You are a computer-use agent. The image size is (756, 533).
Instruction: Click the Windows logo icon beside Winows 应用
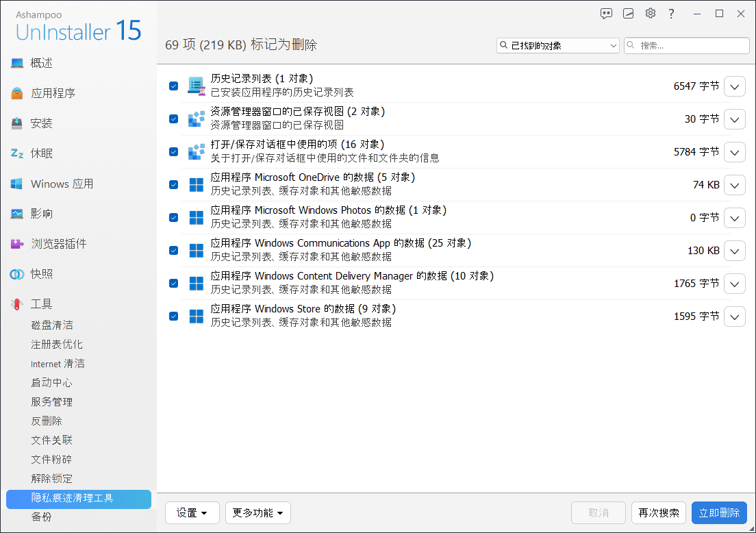(x=17, y=184)
